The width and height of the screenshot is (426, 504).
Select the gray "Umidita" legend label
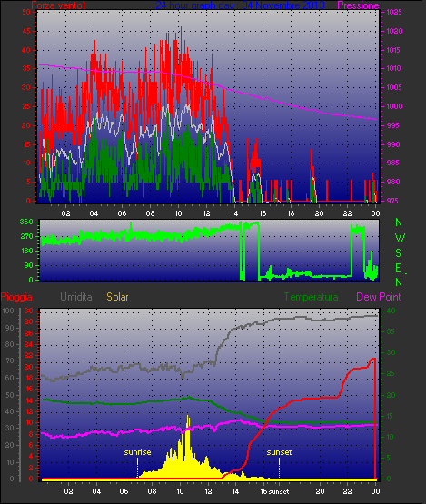[x=76, y=297]
